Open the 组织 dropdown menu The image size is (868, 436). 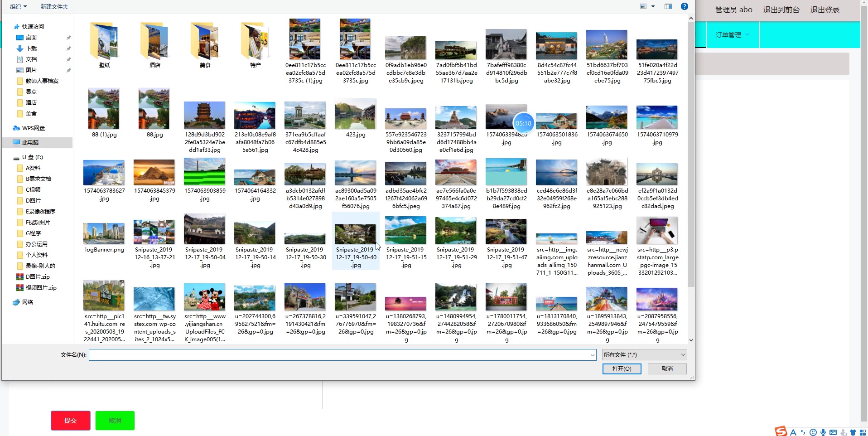[19, 7]
